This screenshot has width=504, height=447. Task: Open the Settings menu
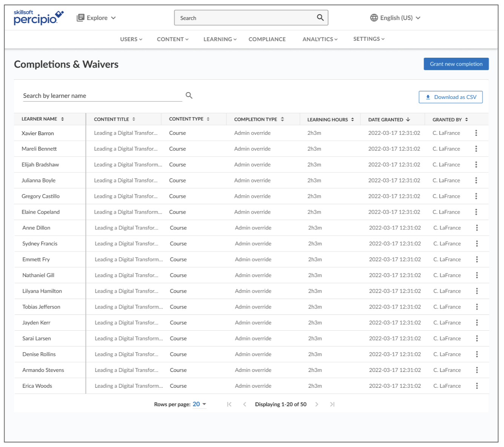(369, 39)
